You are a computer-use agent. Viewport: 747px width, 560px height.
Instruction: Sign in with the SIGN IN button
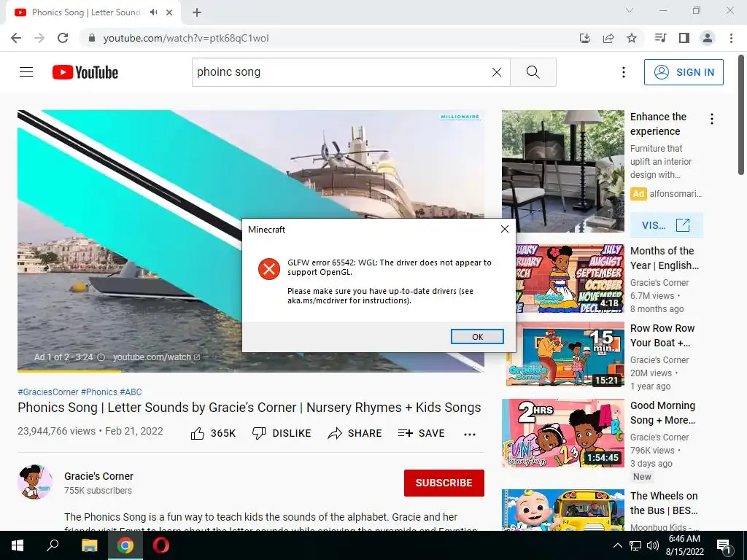683,72
